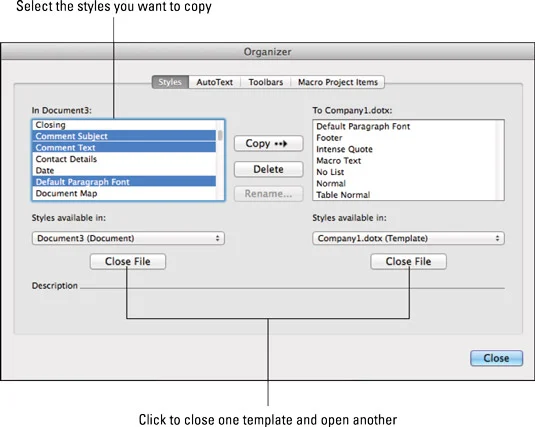This screenshot has width=535, height=427.
Task: Open the AutoText tab
Action: (x=215, y=82)
